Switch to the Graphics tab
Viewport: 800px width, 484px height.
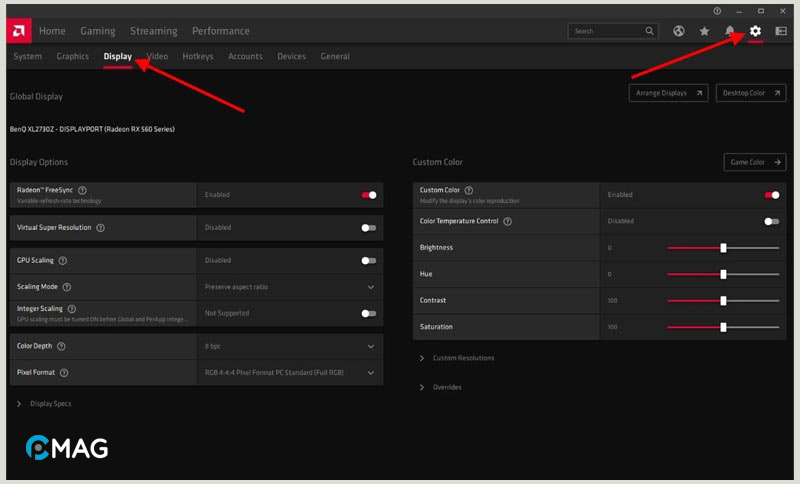73,57
